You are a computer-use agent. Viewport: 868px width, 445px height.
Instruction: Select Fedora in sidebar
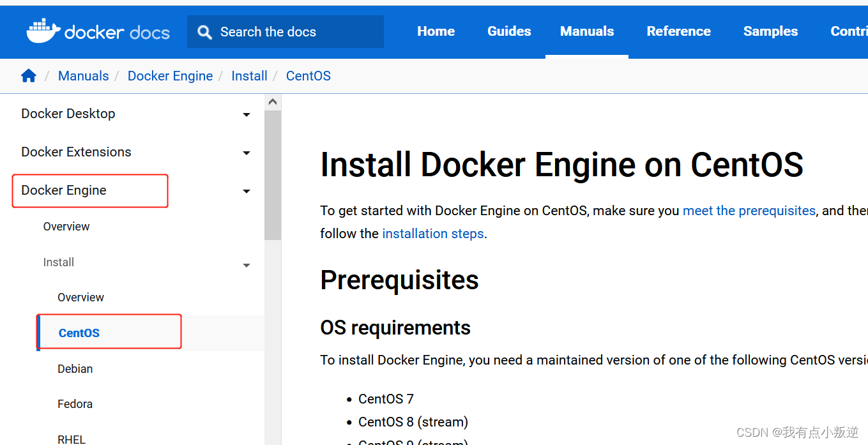click(75, 404)
